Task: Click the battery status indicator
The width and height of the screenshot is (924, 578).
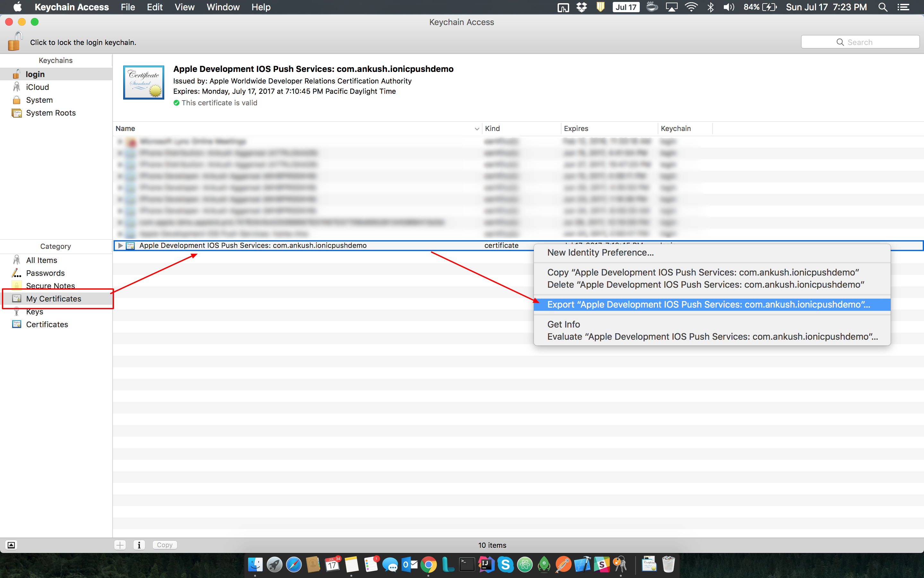Action: point(760,7)
